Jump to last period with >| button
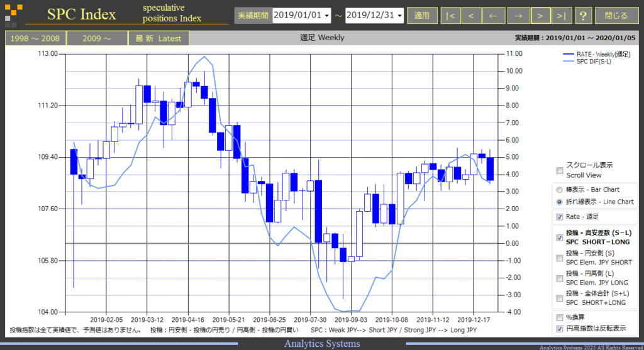This screenshot has width=644, height=350. [562, 16]
